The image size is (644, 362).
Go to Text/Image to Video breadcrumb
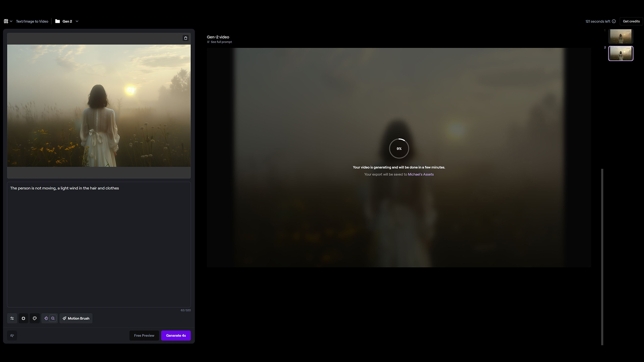point(32,21)
